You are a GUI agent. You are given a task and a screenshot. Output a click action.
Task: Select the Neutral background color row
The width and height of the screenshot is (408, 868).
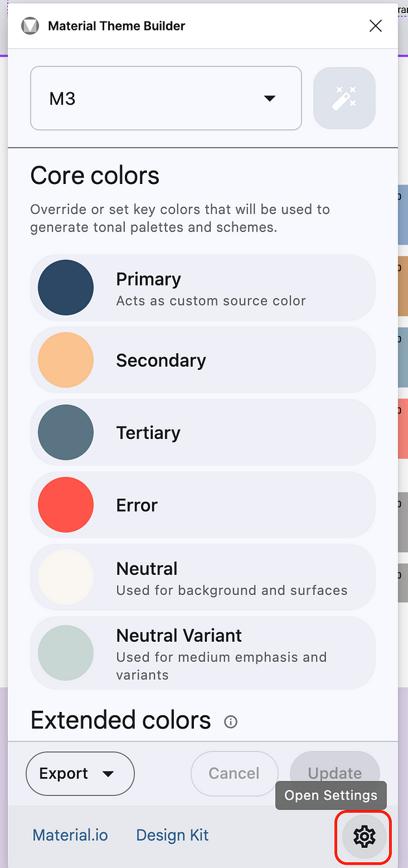pos(203,577)
